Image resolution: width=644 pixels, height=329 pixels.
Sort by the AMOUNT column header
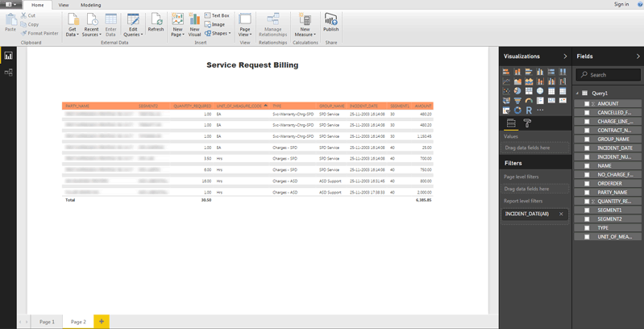[423, 106]
